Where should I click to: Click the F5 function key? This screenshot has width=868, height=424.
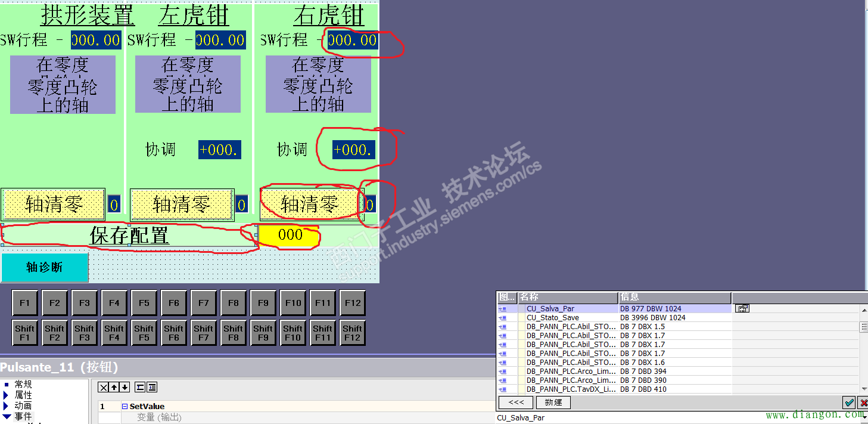[144, 303]
